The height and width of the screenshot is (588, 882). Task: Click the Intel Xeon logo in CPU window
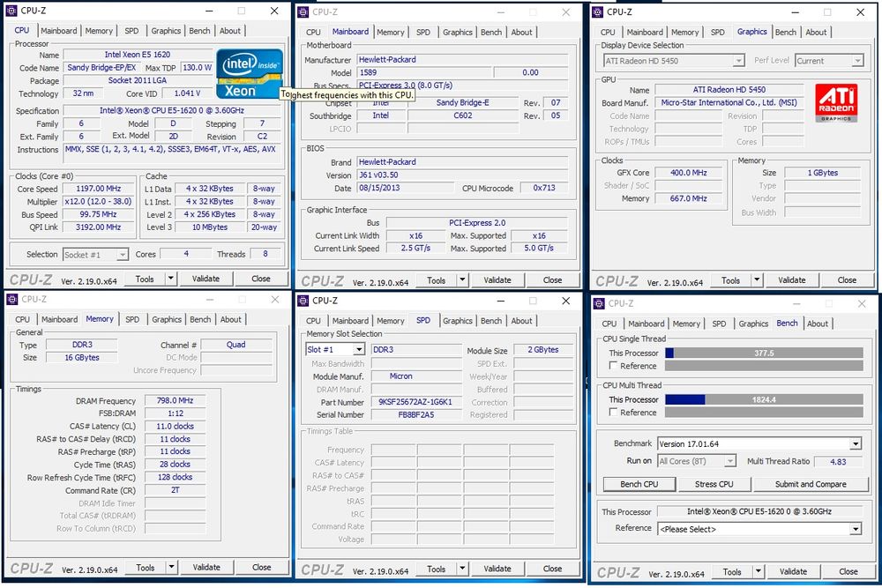(x=250, y=74)
